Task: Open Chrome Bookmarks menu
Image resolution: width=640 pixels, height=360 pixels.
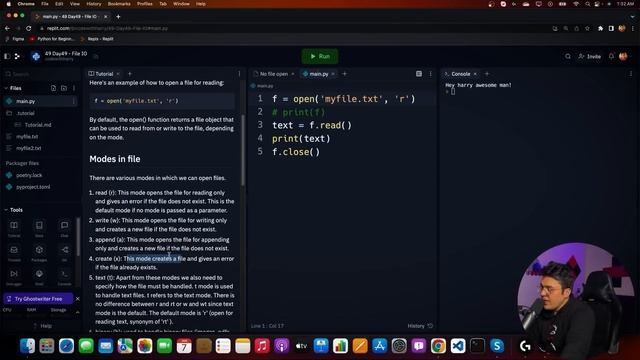Action: pos(119,4)
